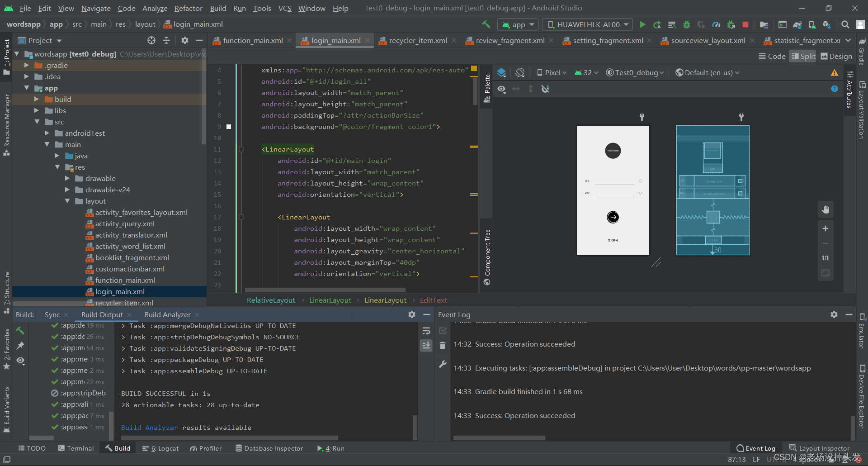Select the pan hand tool in design view
This screenshot has width=868, height=466.
tap(825, 209)
